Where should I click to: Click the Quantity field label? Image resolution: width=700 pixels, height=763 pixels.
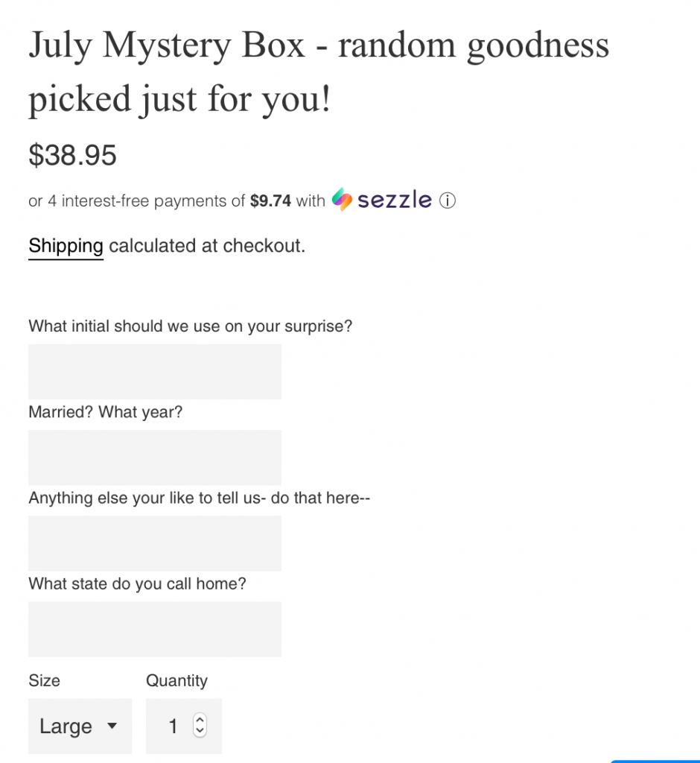pos(176,680)
